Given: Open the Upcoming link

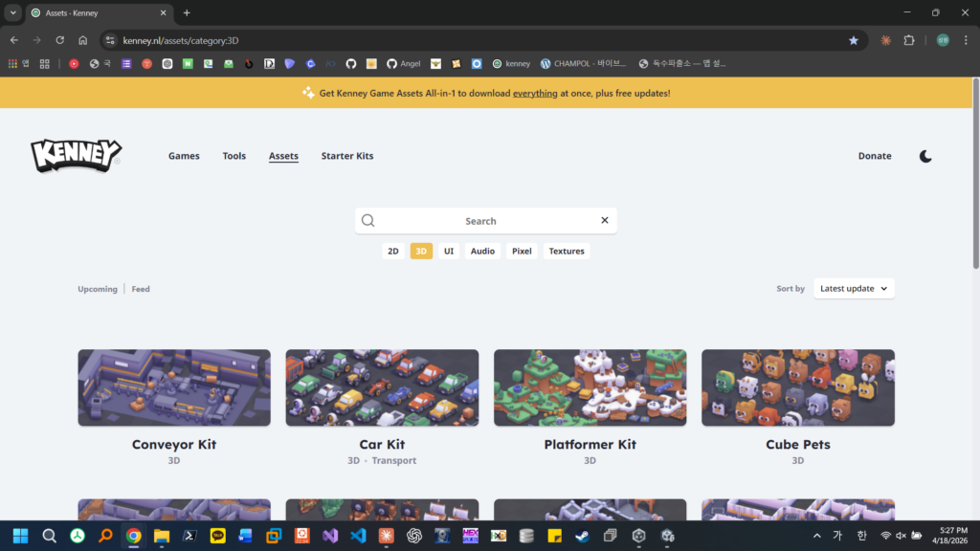Looking at the screenshot, I should click(x=98, y=289).
